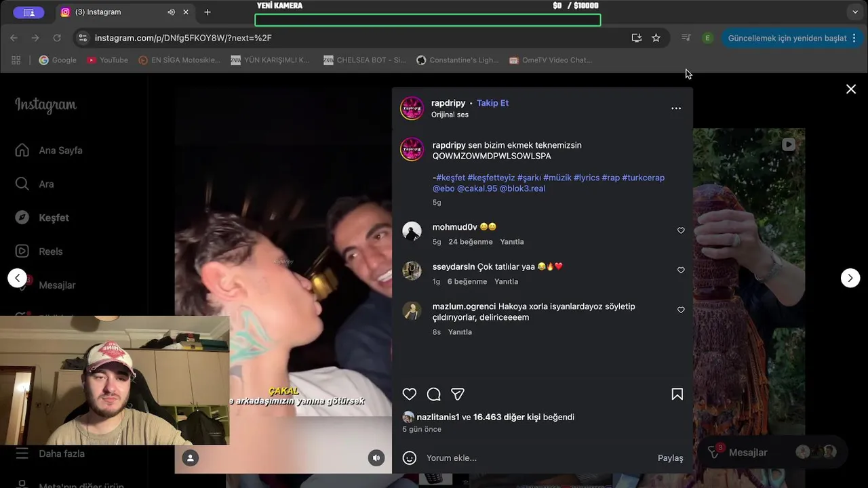This screenshot has width=868, height=488.
Task: Like mohmud0v's comment heart
Action: tap(681, 230)
